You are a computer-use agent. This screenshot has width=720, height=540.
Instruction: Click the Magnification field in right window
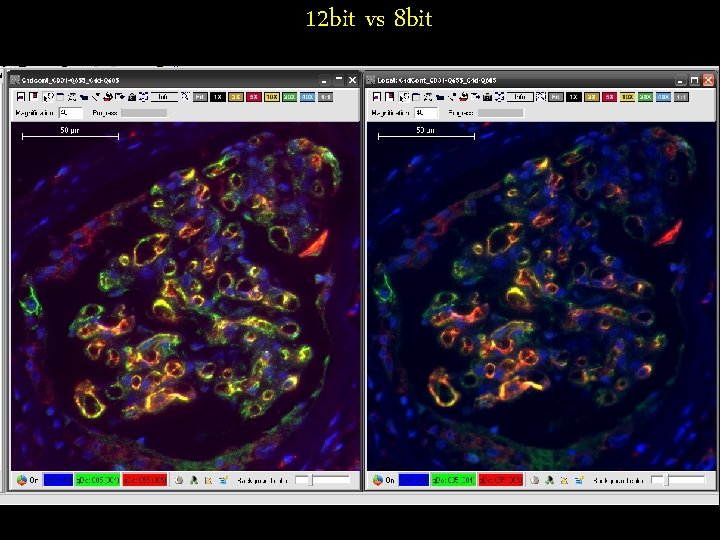pyautogui.click(x=427, y=112)
